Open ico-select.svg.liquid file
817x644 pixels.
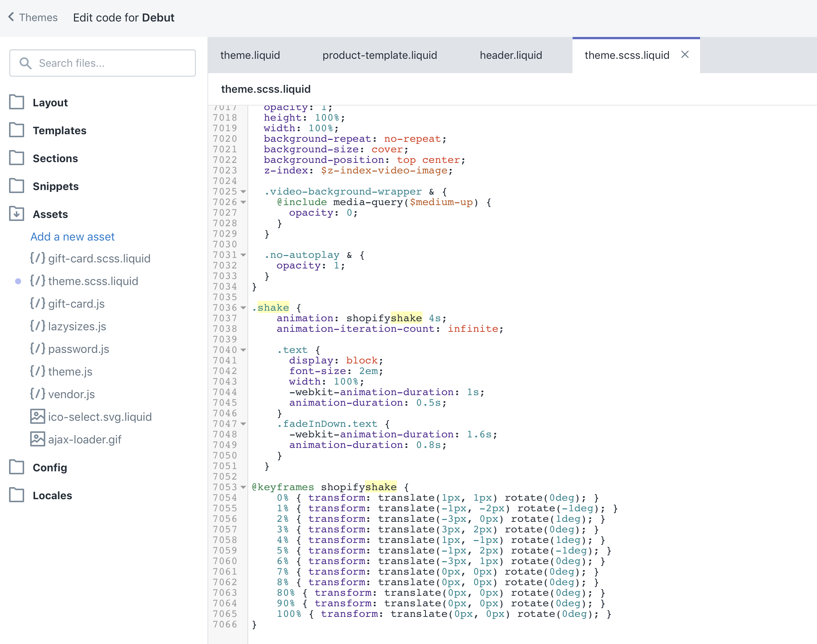[100, 417]
